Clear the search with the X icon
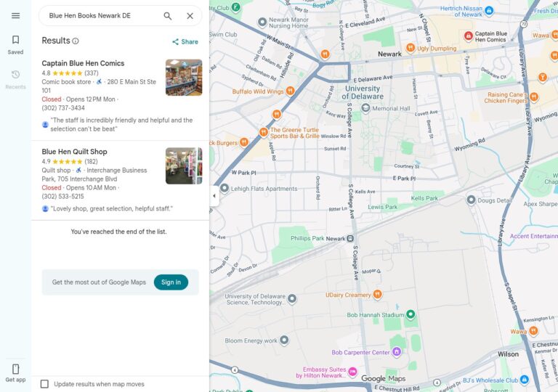Viewport: 558px width, 392px height. coord(190,16)
